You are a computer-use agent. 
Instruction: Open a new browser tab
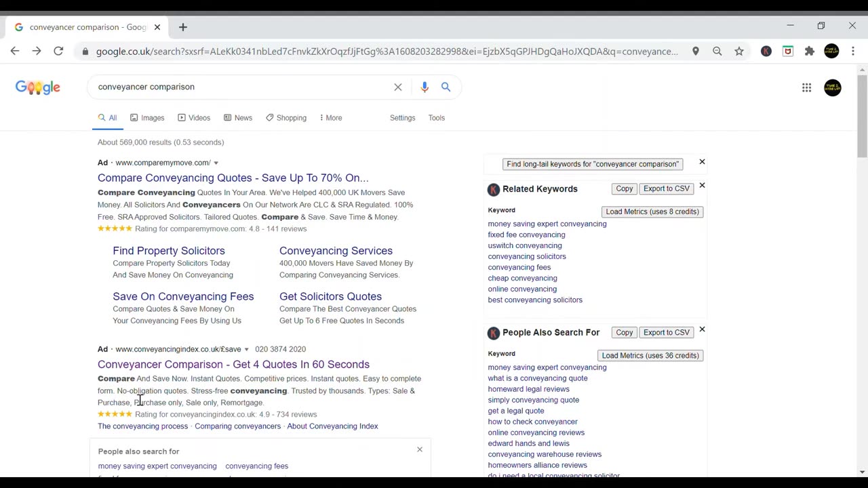tap(182, 27)
